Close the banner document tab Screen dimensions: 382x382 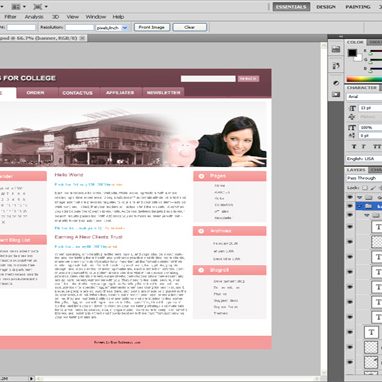click(83, 38)
